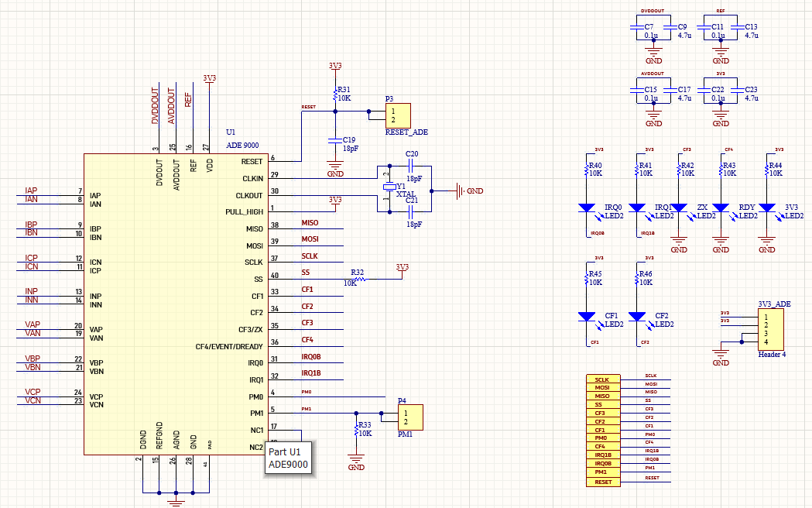Click the AVDDOUT net label above pin 25
812x508 pixels.
point(171,105)
